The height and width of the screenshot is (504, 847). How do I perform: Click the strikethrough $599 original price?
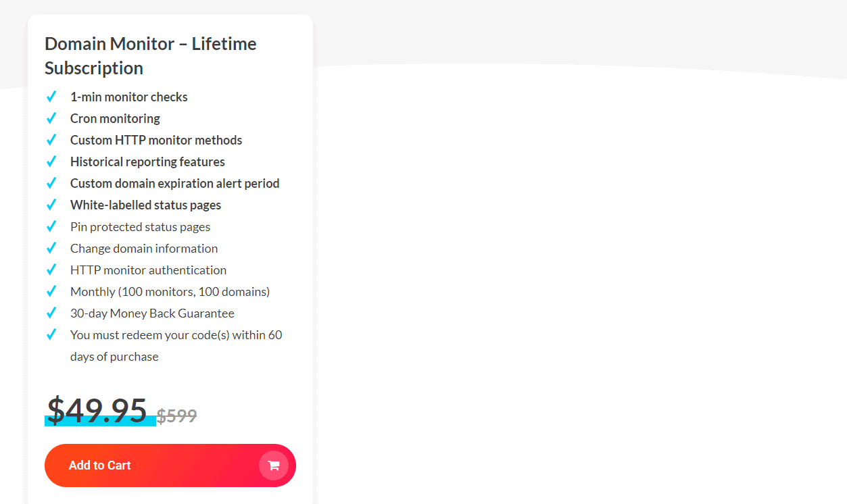tap(177, 415)
